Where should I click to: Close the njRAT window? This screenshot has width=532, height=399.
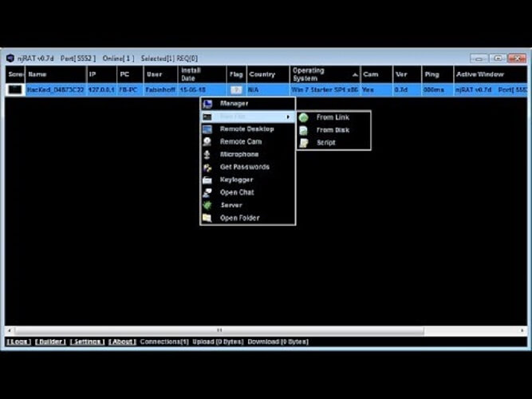click(517, 58)
